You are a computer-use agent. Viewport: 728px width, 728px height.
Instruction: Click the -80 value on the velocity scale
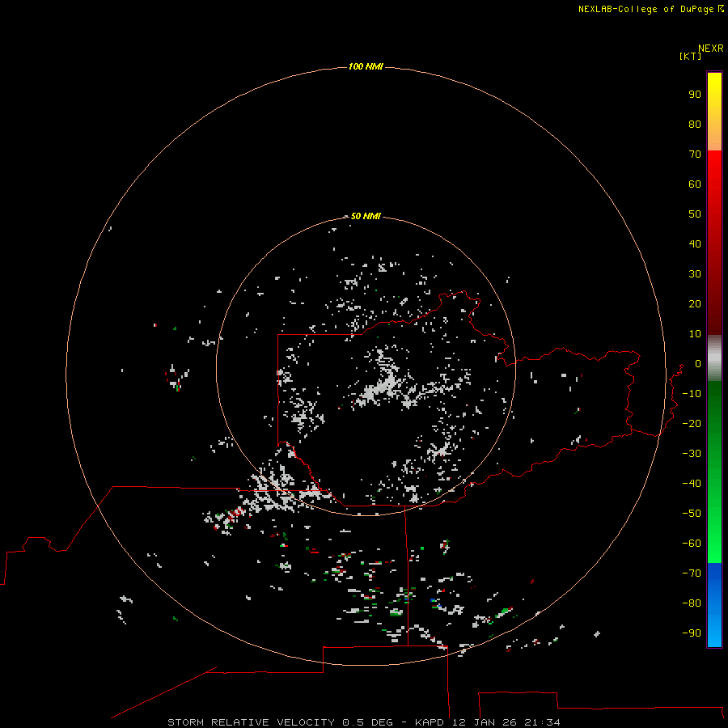tap(692, 603)
